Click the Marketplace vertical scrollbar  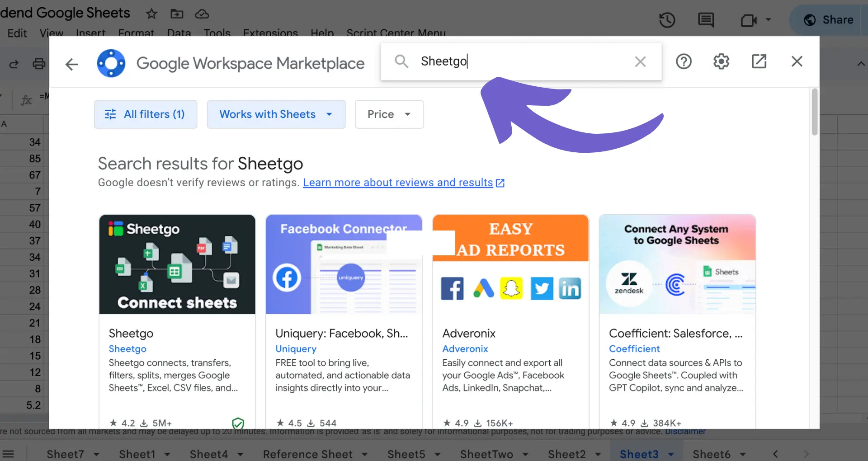pyautogui.click(x=815, y=112)
